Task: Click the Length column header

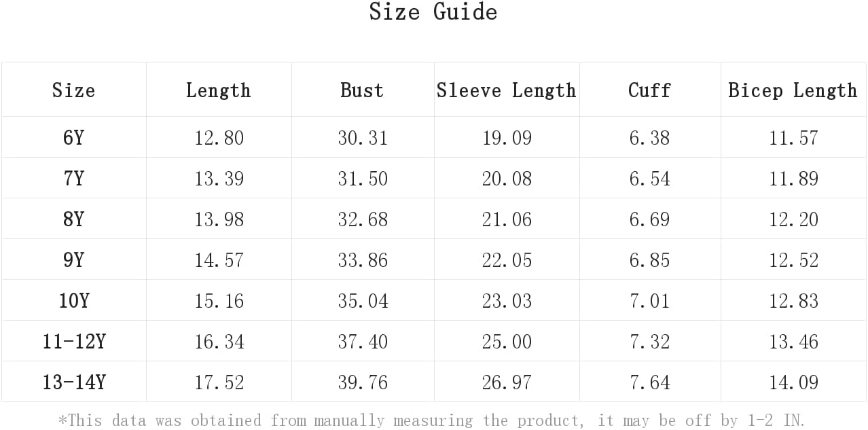Action: [219, 90]
